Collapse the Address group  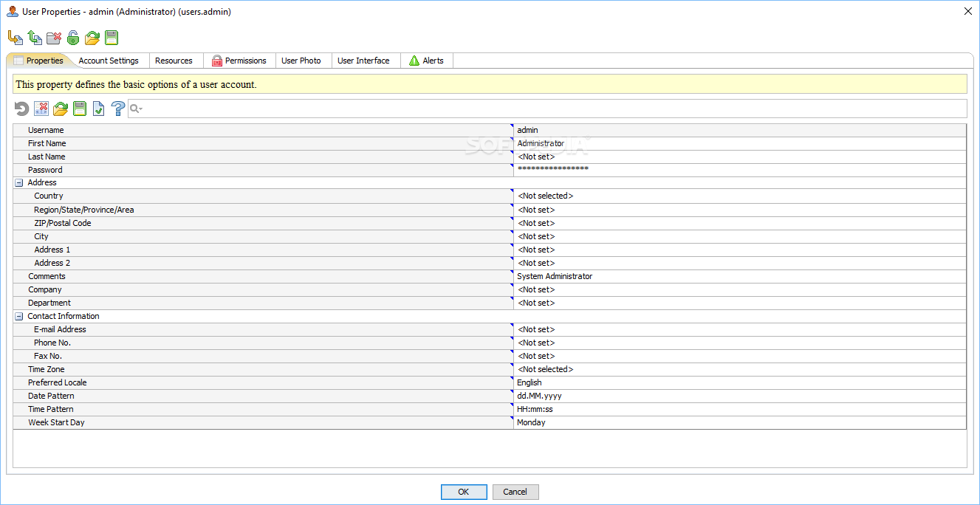tap(19, 182)
